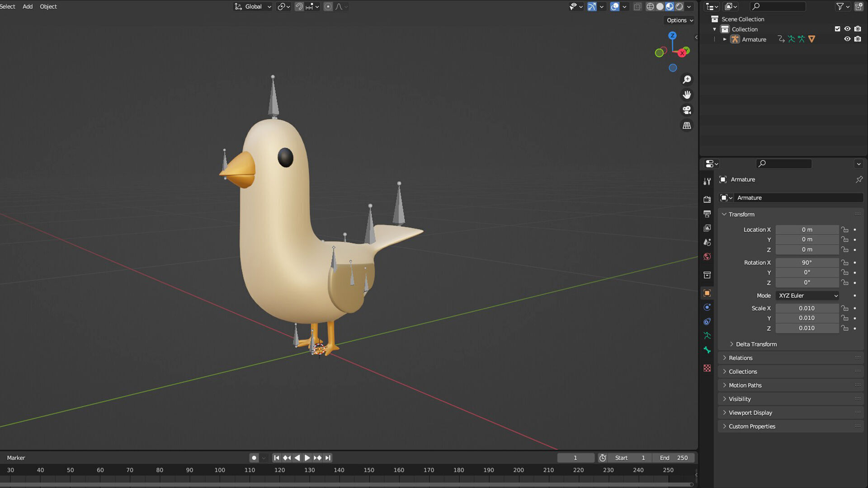This screenshot has width=868, height=488.
Task: Open the Tool properties tab
Action: tap(707, 181)
